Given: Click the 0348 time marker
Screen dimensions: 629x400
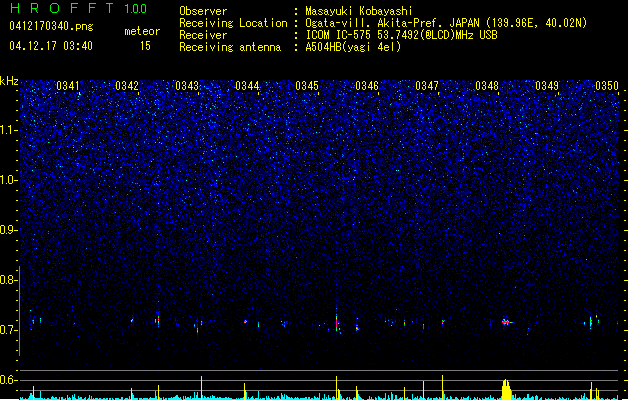Looking at the screenshot, I should [x=487, y=86].
